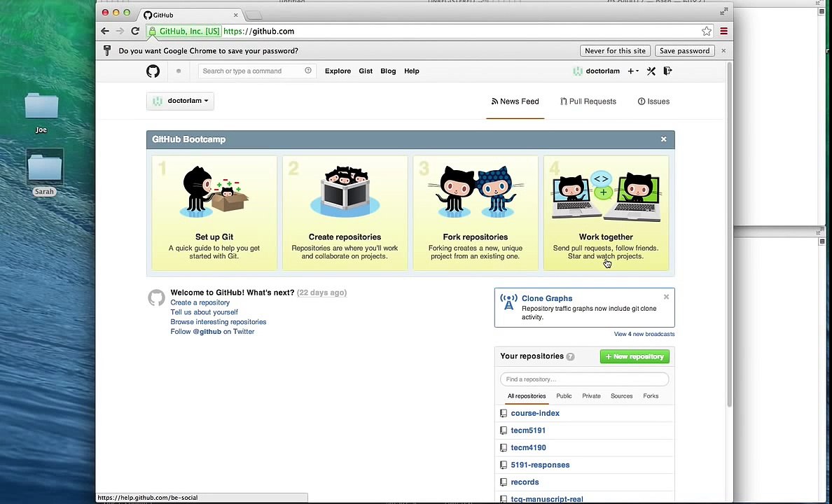
Task: Open the notifications dot indicator
Action: coord(179,71)
